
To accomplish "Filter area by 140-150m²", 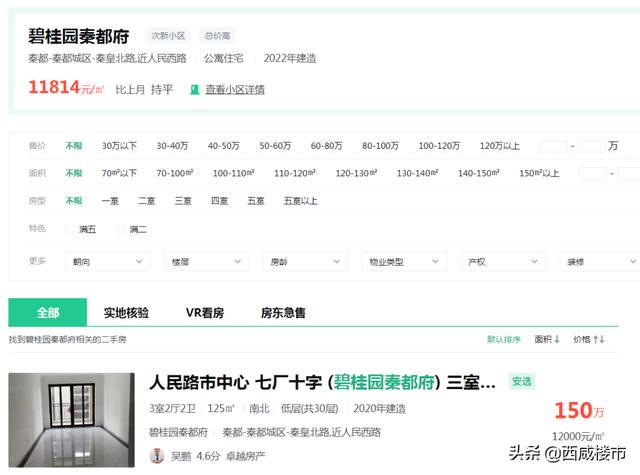I will 479,173.
